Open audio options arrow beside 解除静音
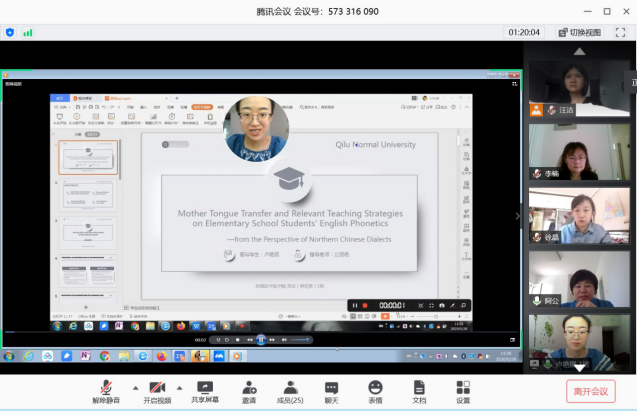The height and width of the screenshot is (412, 637). [x=135, y=387]
